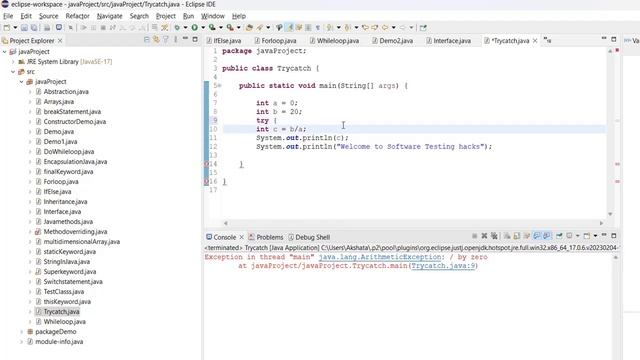Viewport: 640px width, 360px height.
Task: Click the New file toolbar icon
Action: click(7, 27)
